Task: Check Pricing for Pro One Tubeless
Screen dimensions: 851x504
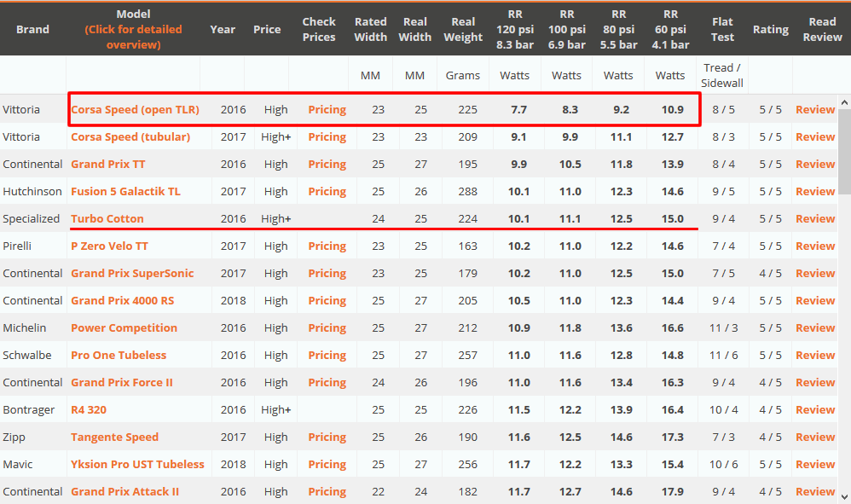Action: point(327,356)
